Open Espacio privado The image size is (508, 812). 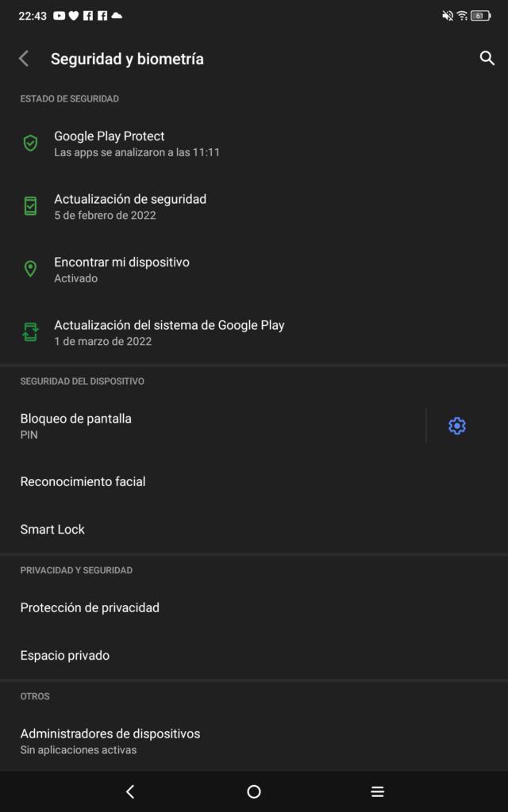(x=65, y=655)
